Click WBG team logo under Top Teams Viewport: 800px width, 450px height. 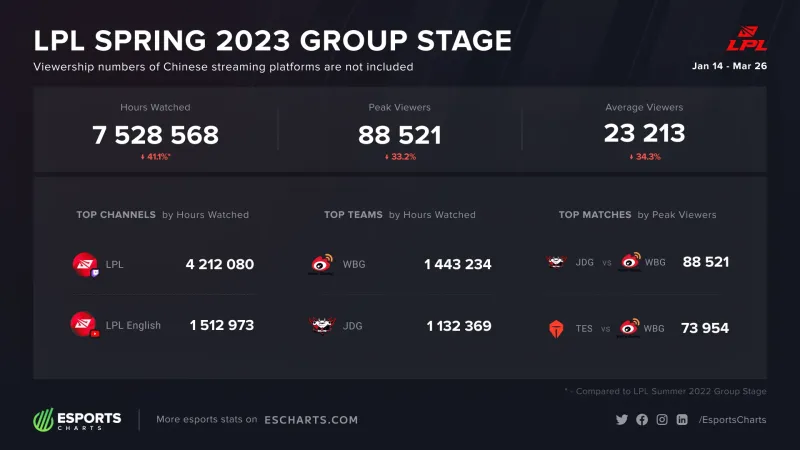(321, 264)
